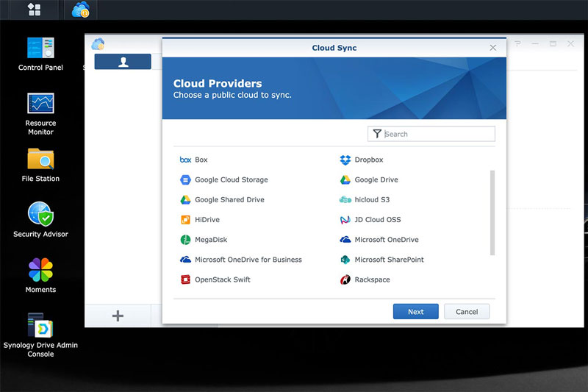Viewport: 588px width, 392px height.
Task: Select the Box provider icon
Action: coord(185,160)
